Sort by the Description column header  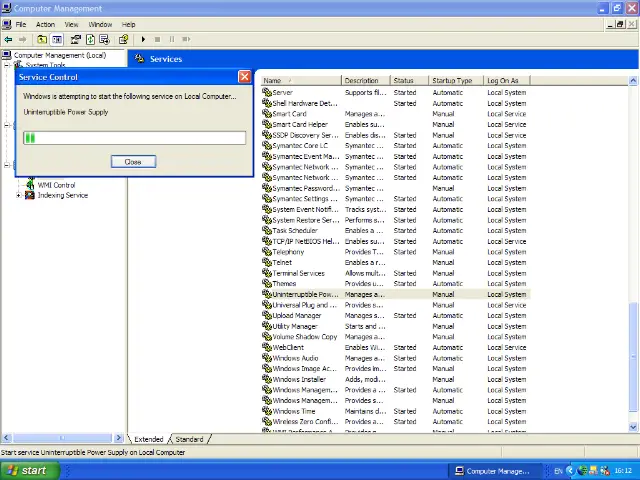click(365, 80)
